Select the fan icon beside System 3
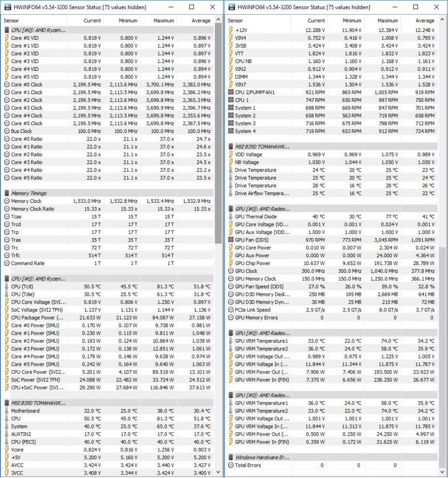The width and height of the screenshot is (448, 478). [x=231, y=123]
